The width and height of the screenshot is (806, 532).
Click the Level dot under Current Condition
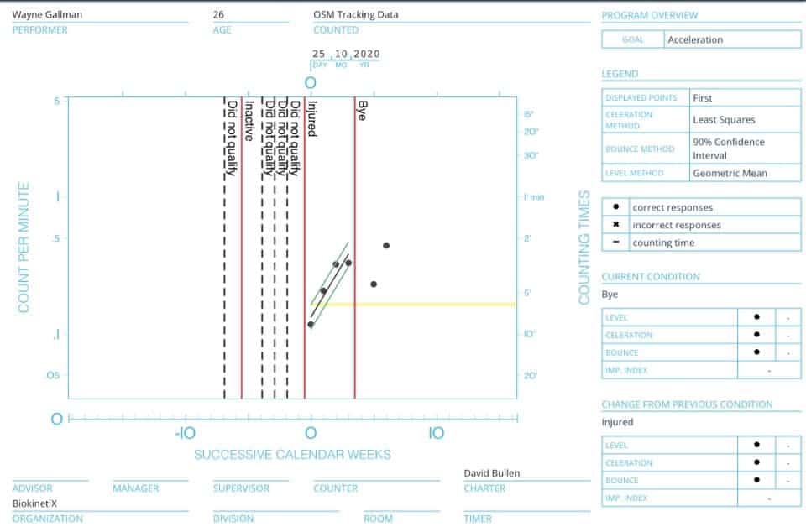(756, 317)
